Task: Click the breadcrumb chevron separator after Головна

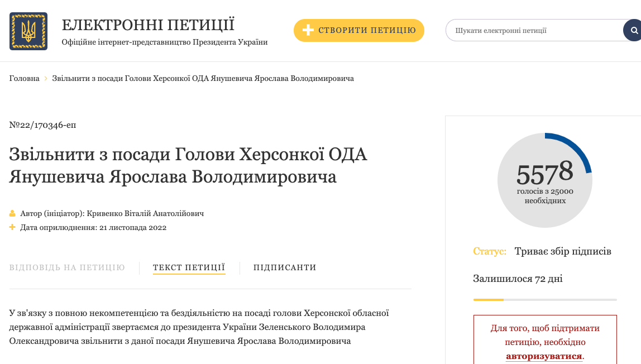Action: [x=46, y=79]
